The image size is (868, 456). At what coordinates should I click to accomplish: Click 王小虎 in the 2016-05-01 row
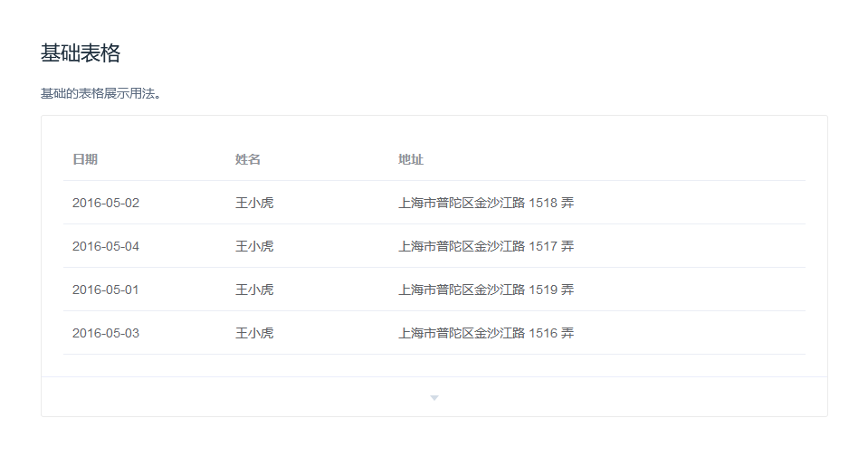click(254, 290)
